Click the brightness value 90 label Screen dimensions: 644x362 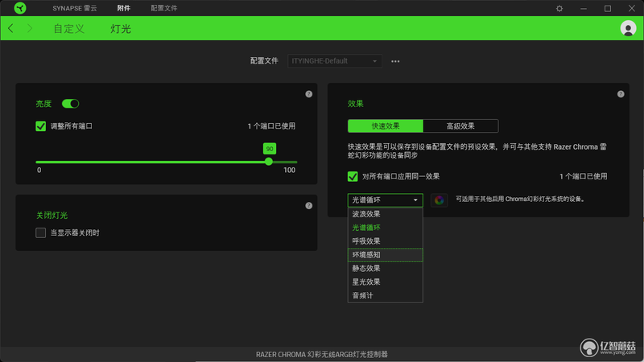coord(270,149)
